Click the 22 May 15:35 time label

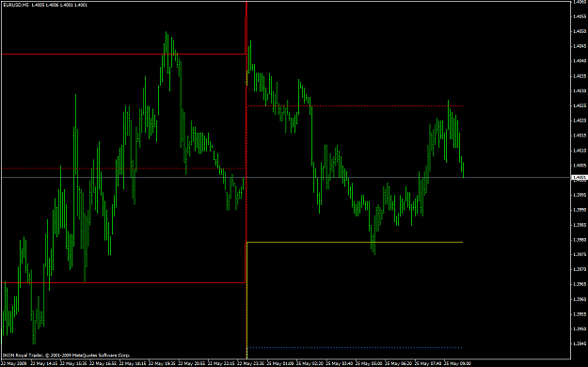pyautogui.click(x=73, y=363)
